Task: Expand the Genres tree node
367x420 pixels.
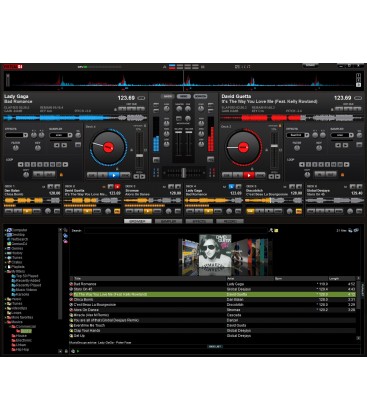Action: pyautogui.click(x=5, y=249)
